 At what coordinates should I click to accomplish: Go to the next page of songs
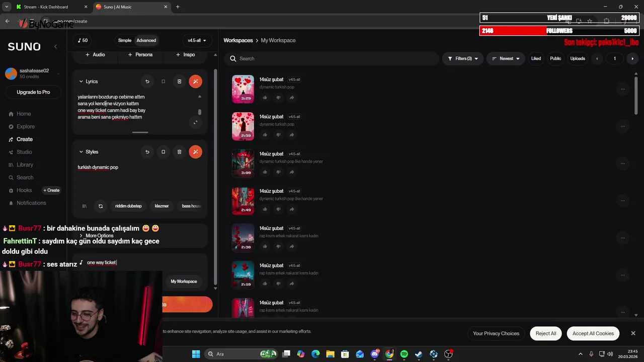[632, 59]
